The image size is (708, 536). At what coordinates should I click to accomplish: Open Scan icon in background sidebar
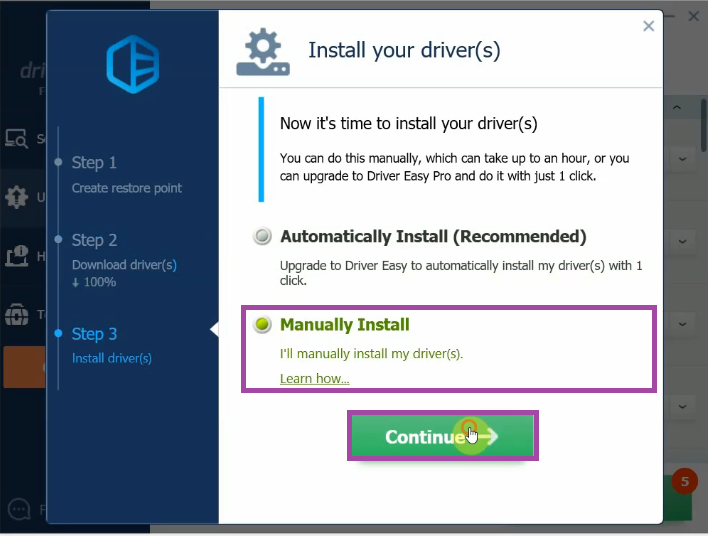click(x=16, y=138)
